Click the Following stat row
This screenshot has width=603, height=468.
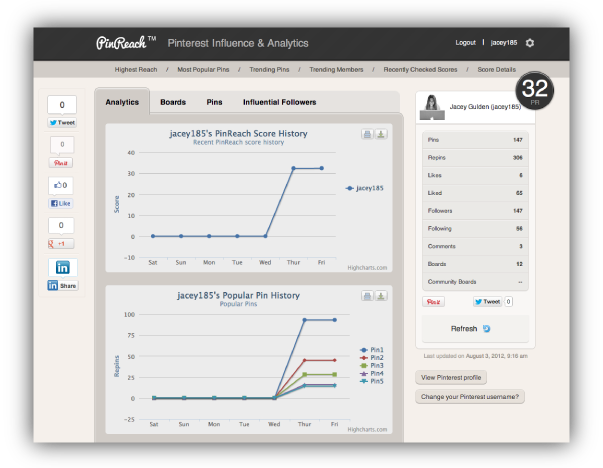tap(475, 228)
